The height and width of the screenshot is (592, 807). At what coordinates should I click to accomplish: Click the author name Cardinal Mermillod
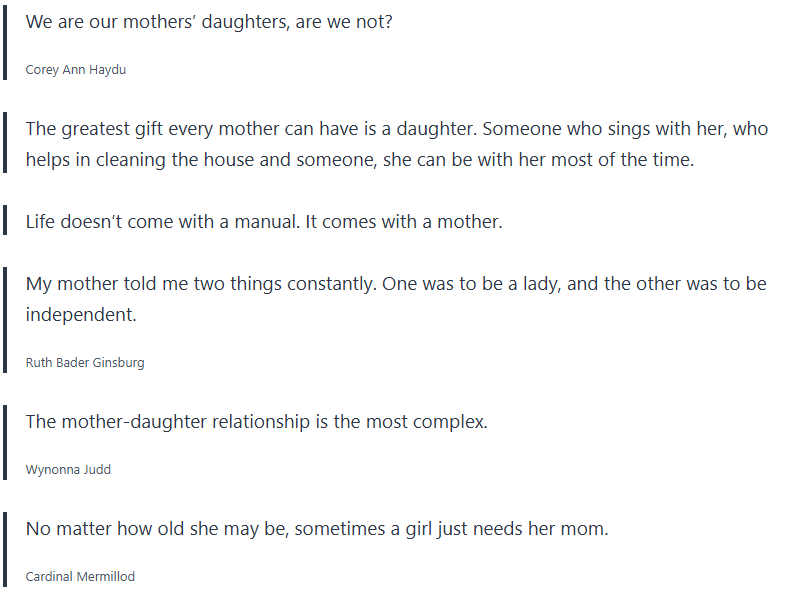(80, 577)
